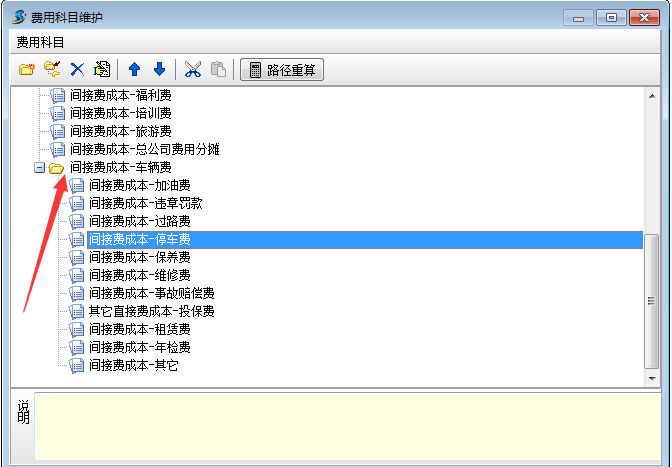Select 间接费成本-加油费 in the tree
Screen dimensions: 672x467
139,186
